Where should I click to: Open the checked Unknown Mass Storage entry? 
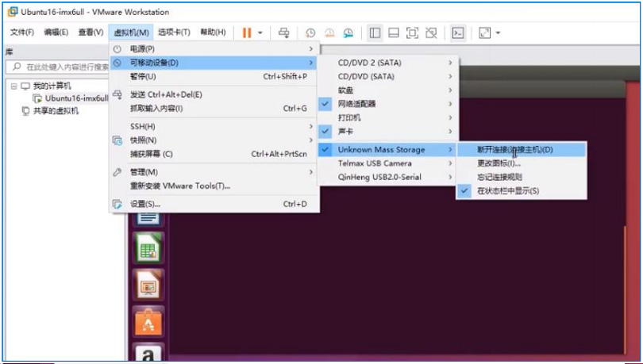[x=388, y=149]
